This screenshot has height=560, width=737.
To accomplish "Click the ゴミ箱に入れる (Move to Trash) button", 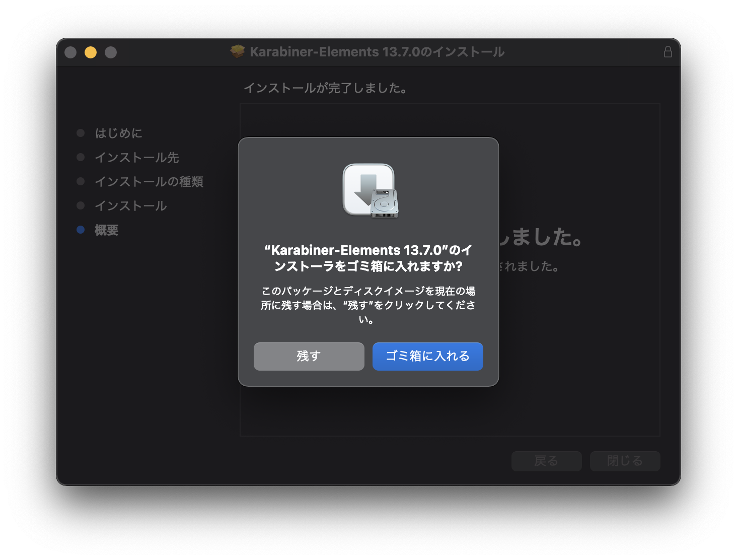I will pyautogui.click(x=427, y=356).
